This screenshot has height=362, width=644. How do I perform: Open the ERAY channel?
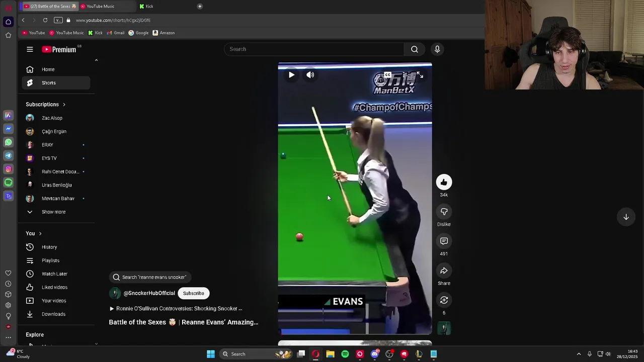click(56, 145)
